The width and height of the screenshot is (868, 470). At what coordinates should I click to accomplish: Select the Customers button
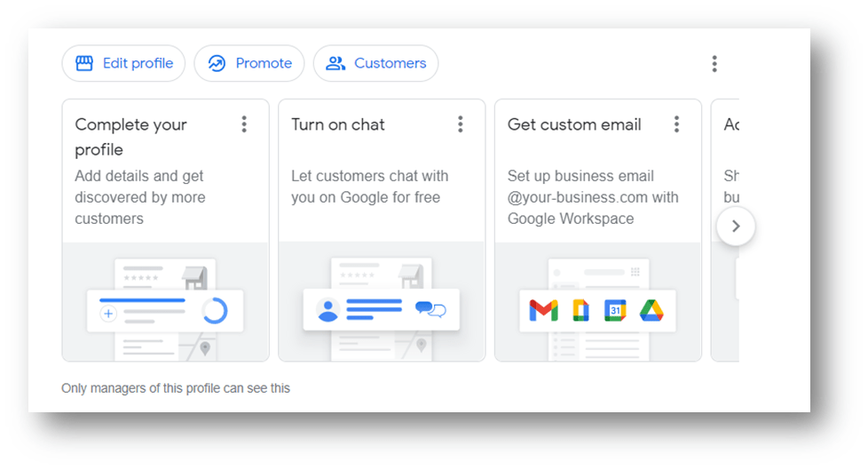pos(376,63)
